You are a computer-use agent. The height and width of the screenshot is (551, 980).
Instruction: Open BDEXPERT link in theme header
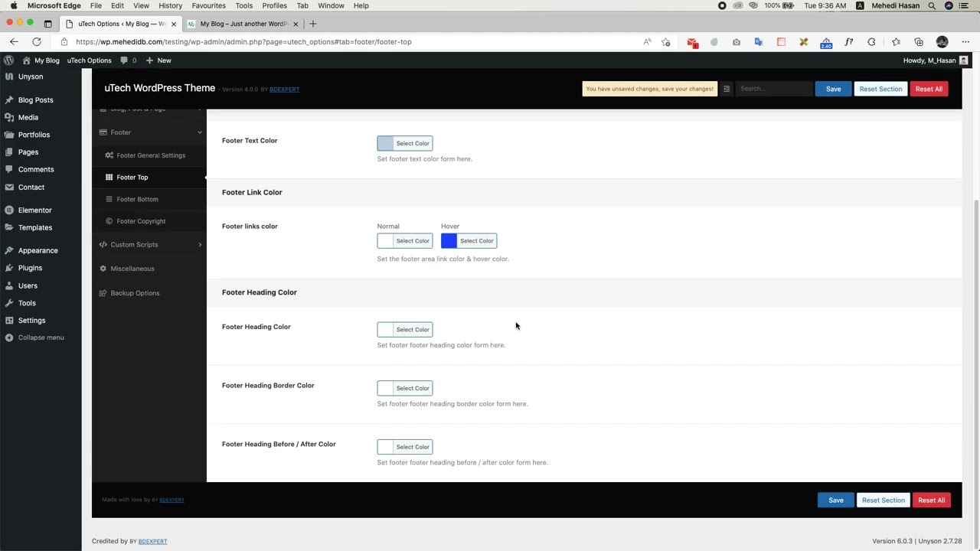(284, 90)
